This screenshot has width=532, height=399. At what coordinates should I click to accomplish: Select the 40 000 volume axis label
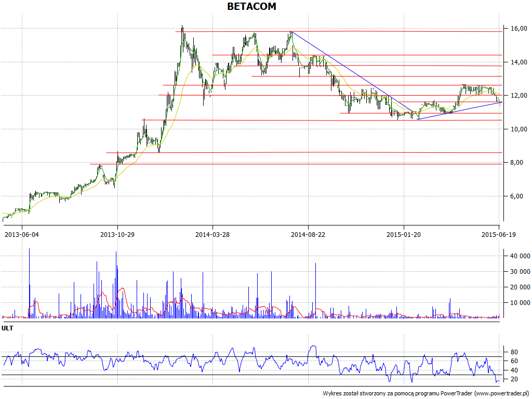[520, 256]
